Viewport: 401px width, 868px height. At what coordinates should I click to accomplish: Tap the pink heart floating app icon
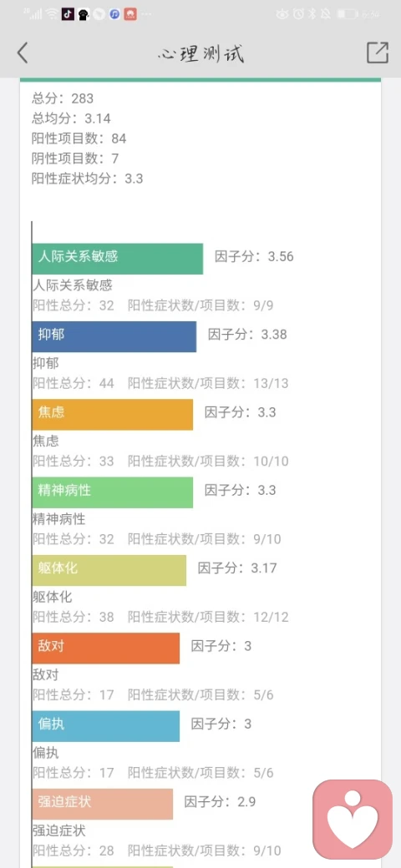point(353,820)
